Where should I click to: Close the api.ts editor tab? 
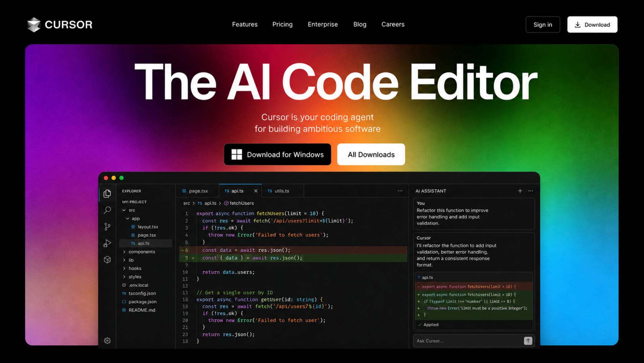click(256, 191)
